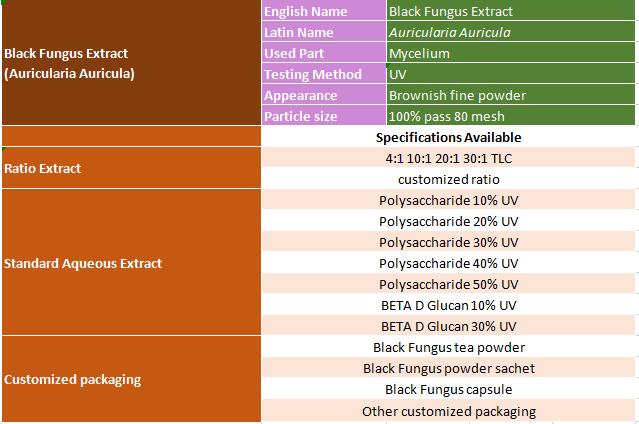Select the Particle size label cell
Image resolution: width=639 pixels, height=424 pixels.
pos(323,116)
